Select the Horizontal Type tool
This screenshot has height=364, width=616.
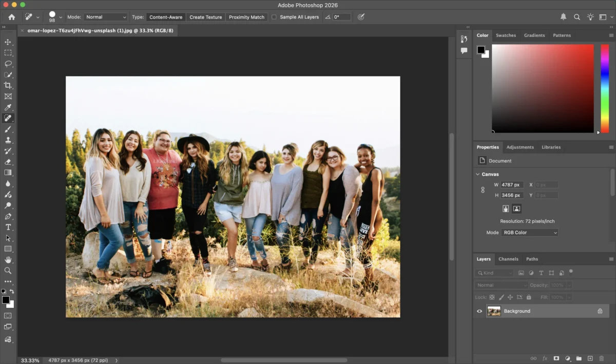point(7,227)
